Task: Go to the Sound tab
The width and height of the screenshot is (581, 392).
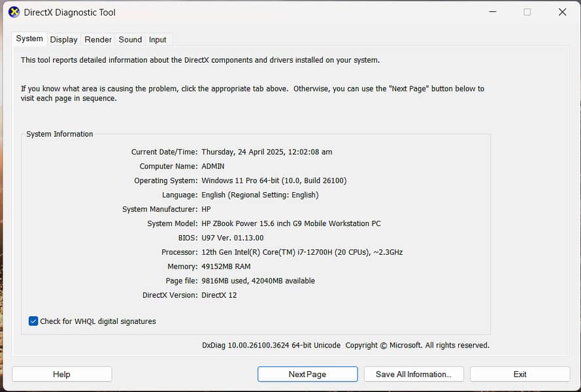Action: pyautogui.click(x=130, y=40)
